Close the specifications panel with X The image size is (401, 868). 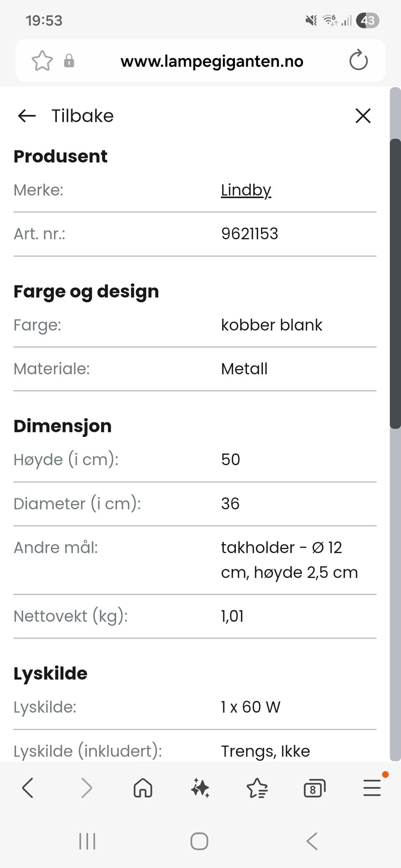pyautogui.click(x=363, y=116)
